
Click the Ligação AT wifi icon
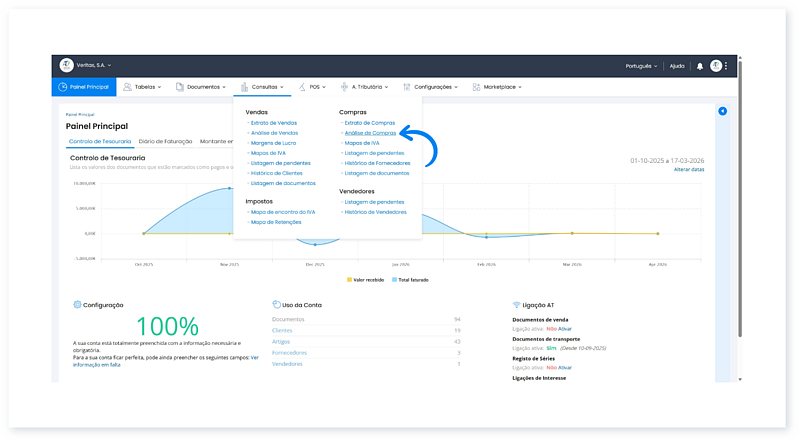point(516,304)
